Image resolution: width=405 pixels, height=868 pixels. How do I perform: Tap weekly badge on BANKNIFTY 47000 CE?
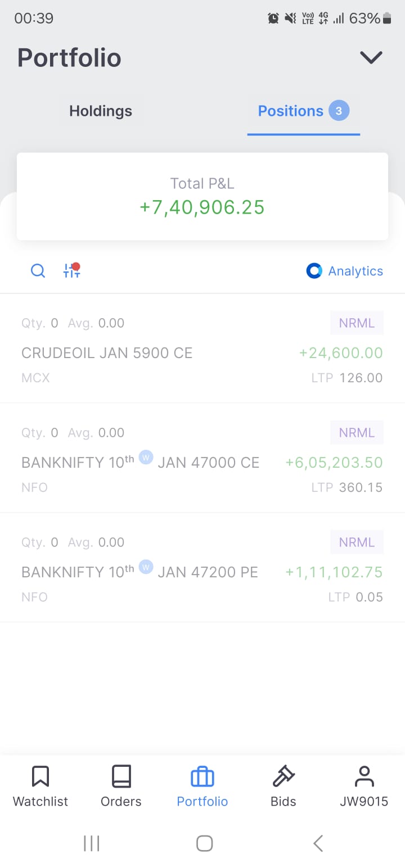pos(146,456)
